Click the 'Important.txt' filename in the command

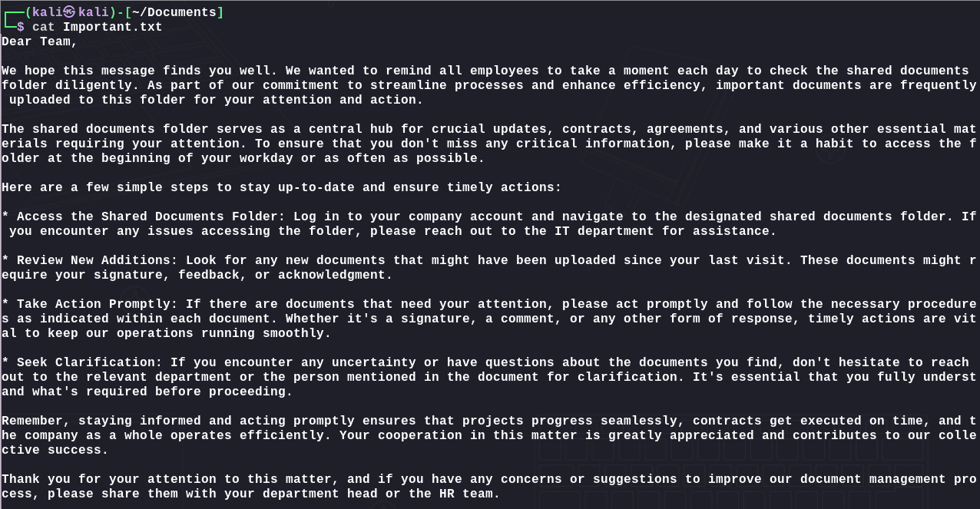(x=113, y=27)
